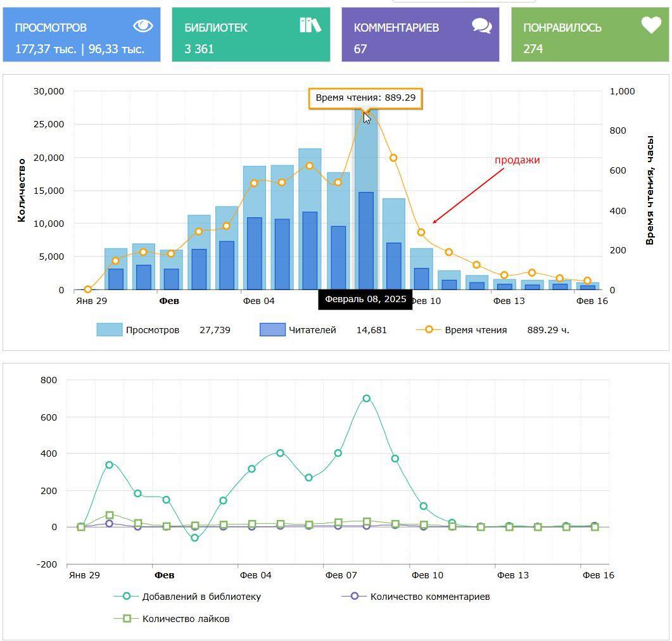The width and height of the screenshot is (672, 641).
Task: Click the Время чтения: 889.29 tooltip
Action: point(365,98)
